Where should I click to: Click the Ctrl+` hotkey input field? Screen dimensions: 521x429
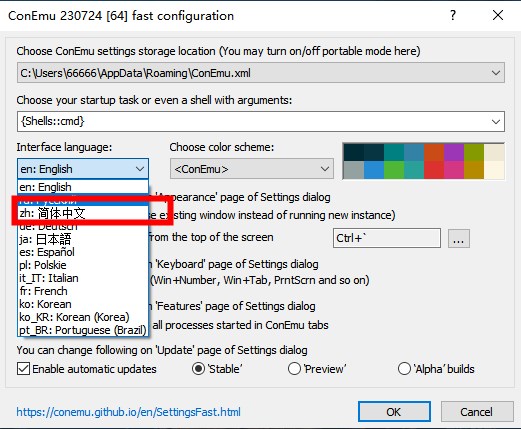[x=387, y=238]
